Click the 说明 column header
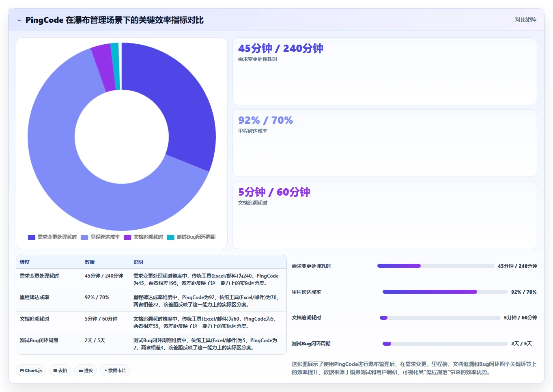Viewport: 553px width, 392px height. [x=138, y=262]
